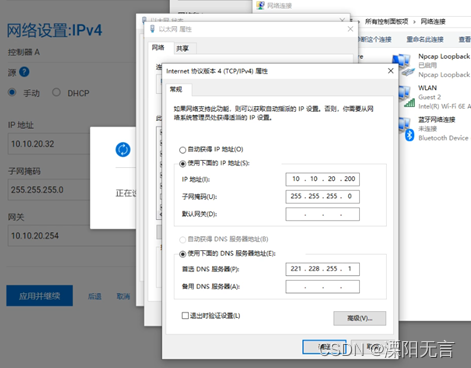Click the 首选 DNS field 221.228.255.1
Screen dimensions: 471x368
322,269
